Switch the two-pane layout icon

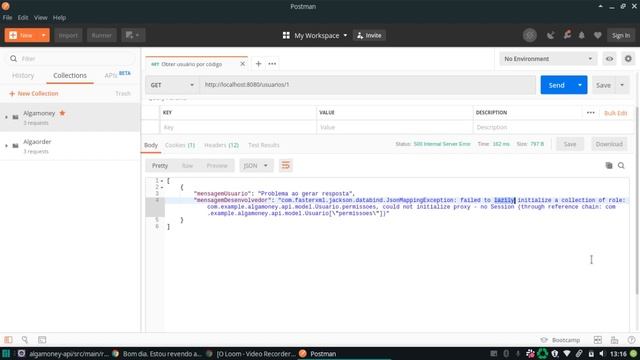[598, 340]
